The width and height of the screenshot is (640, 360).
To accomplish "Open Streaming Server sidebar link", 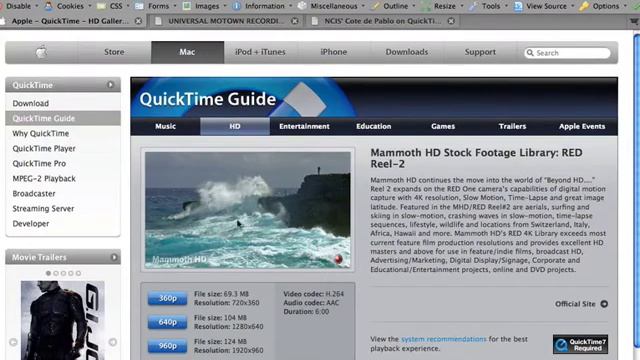I will pos(43,209).
